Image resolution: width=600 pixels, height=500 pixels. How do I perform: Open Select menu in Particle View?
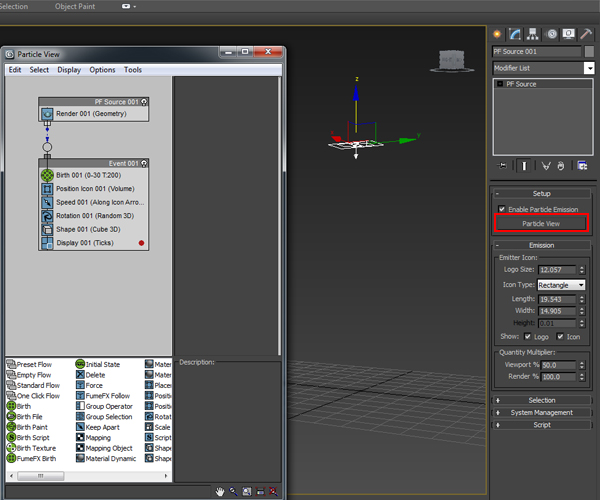[x=39, y=70]
